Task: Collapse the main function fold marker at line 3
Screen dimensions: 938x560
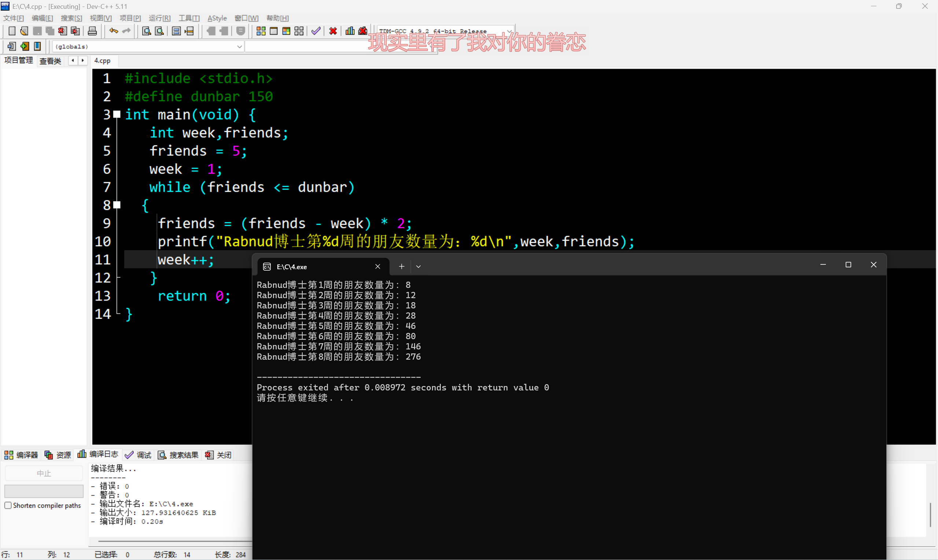Action: click(x=117, y=114)
